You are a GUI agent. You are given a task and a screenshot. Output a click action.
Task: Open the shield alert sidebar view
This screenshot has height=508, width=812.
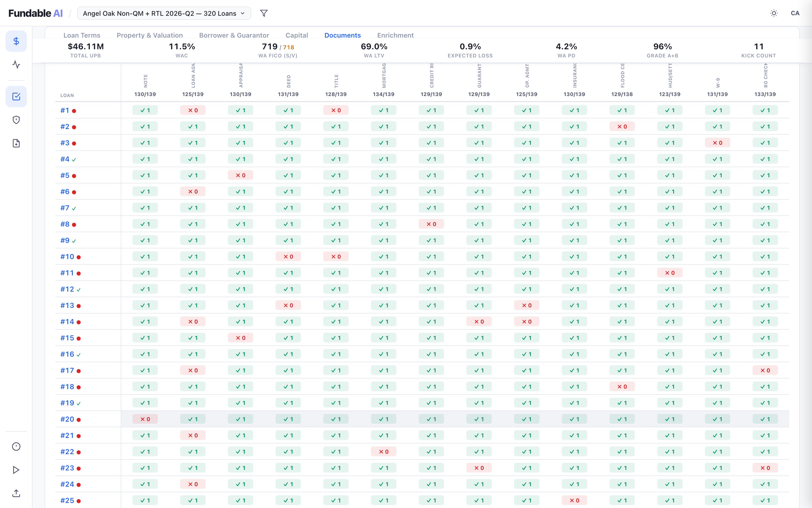(x=16, y=120)
